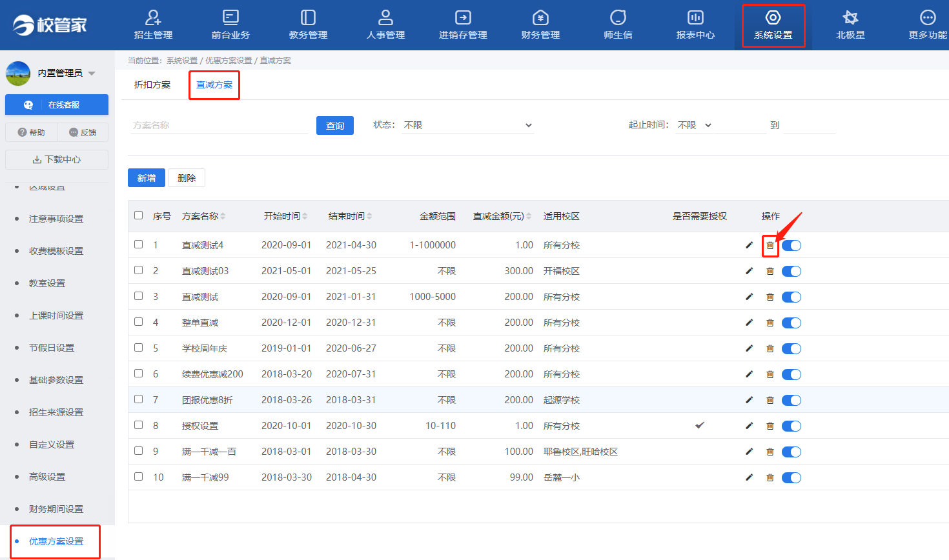Click the 查询 search button

pos(335,125)
